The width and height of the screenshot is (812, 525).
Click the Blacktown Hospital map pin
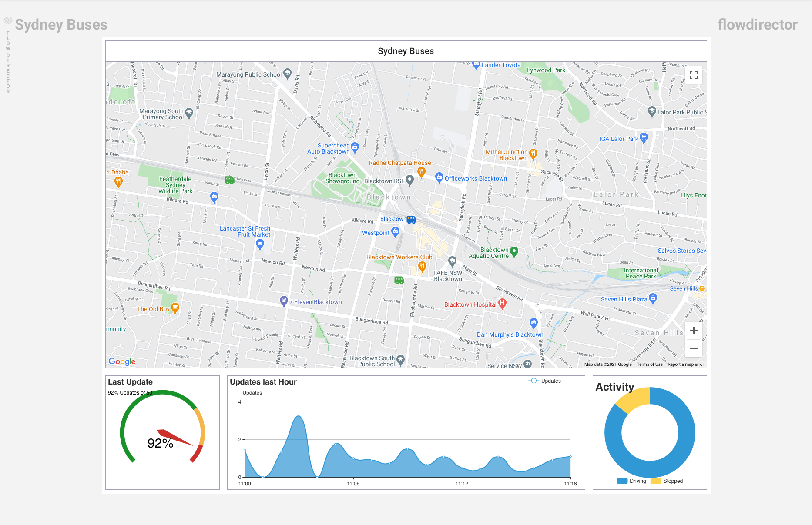(x=502, y=304)
